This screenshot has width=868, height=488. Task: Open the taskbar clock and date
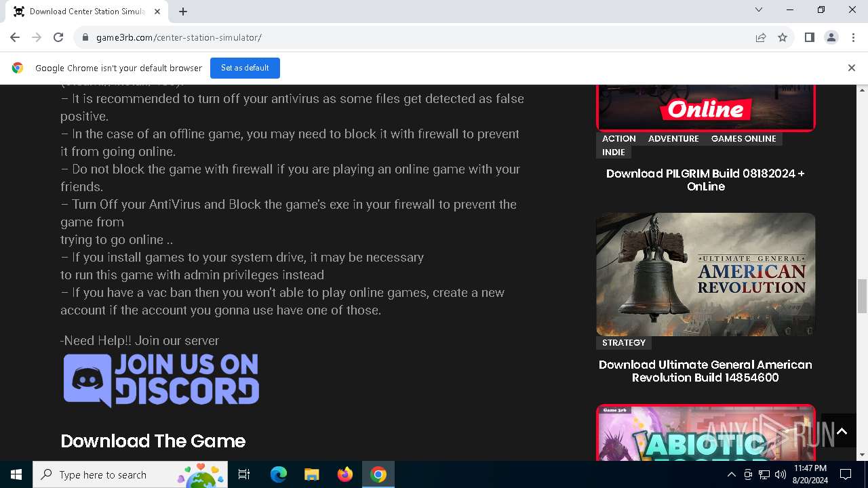pyautogui.click(x=810, y=474)
